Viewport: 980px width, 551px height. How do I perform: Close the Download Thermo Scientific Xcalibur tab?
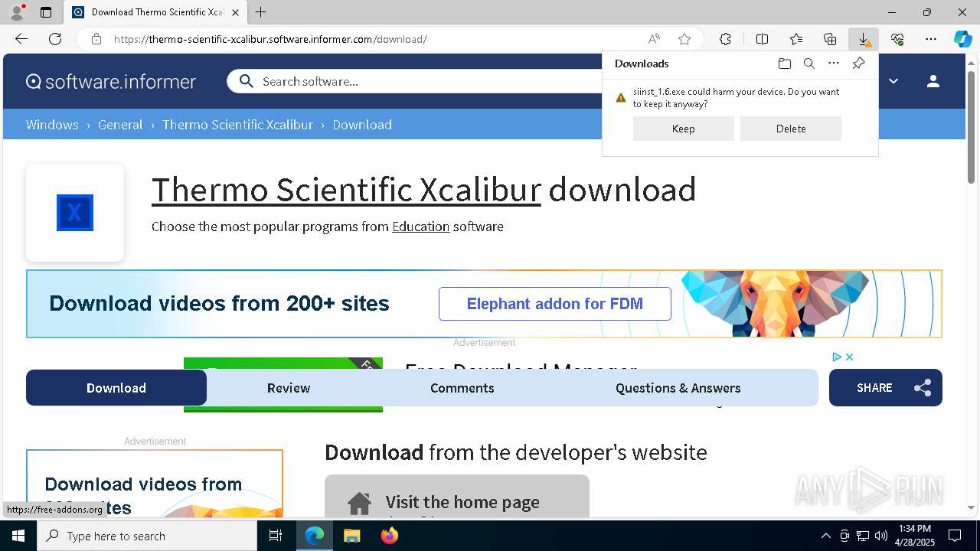235,12
